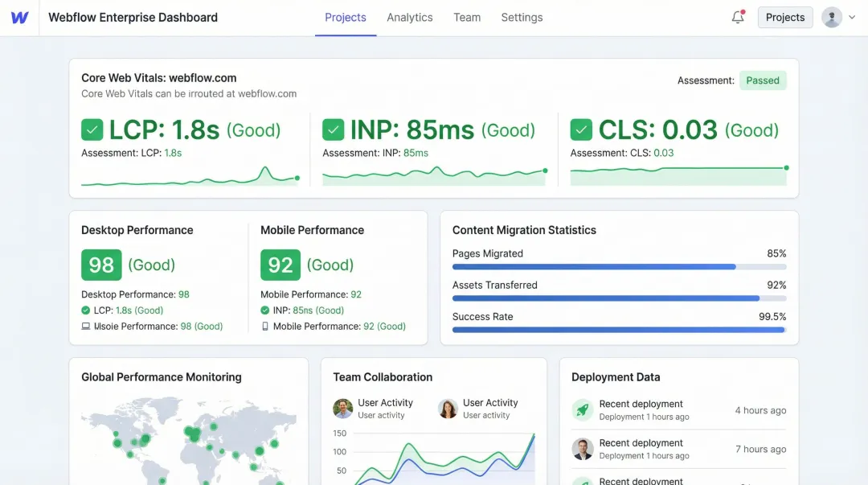Click the laptop icon beside desktop performance
The width and height of the screenshot is (868, 485).
point(86,327)
